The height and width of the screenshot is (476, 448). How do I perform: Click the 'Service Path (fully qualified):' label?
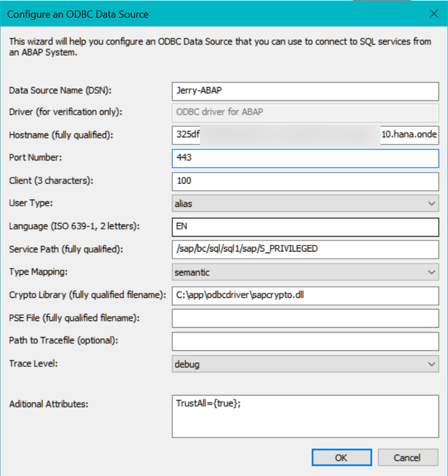coord(66,249)
